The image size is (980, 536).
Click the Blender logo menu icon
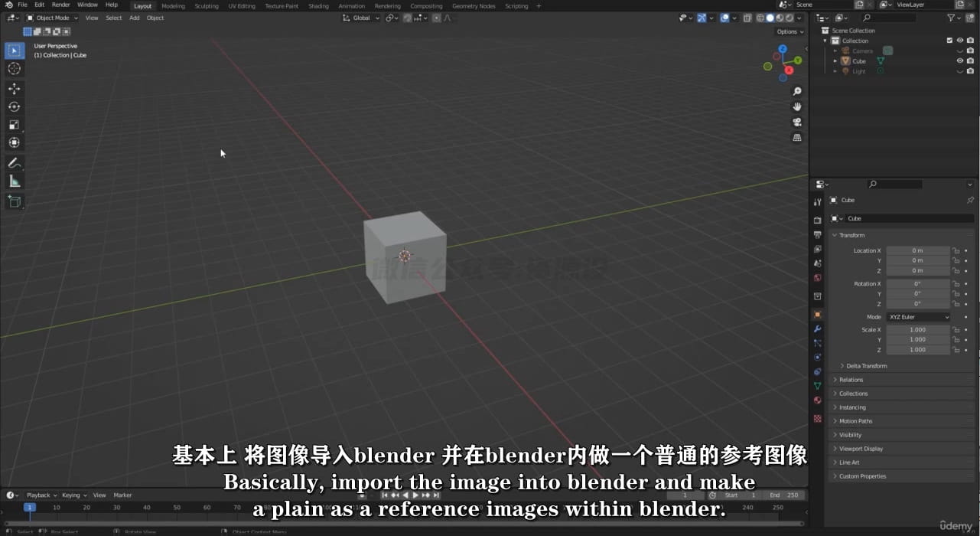[8, 5]
